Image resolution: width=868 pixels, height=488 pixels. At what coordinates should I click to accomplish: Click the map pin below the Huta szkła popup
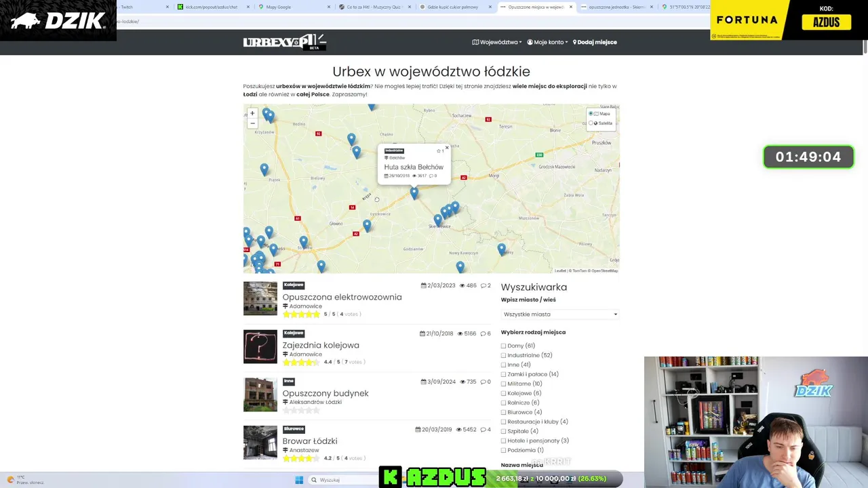click(414, 193)
